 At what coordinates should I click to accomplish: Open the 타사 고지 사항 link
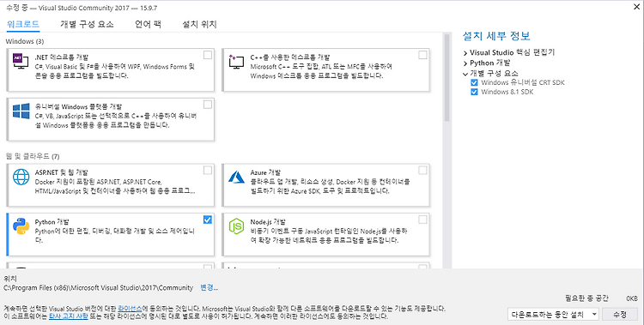tap(68, 316)
